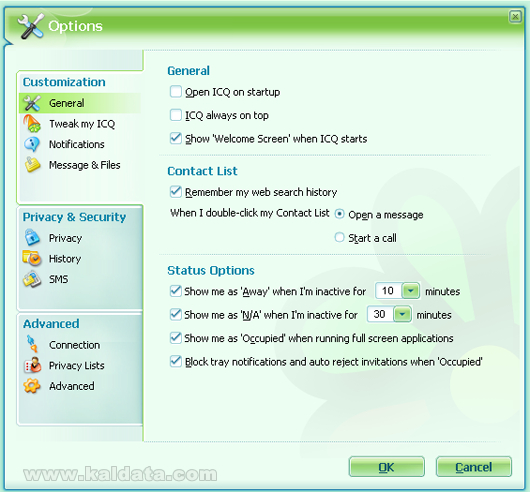This screenshot has width=530, height=492.
Task: Select Start a call radio button
Action: [x=339, y=237]
